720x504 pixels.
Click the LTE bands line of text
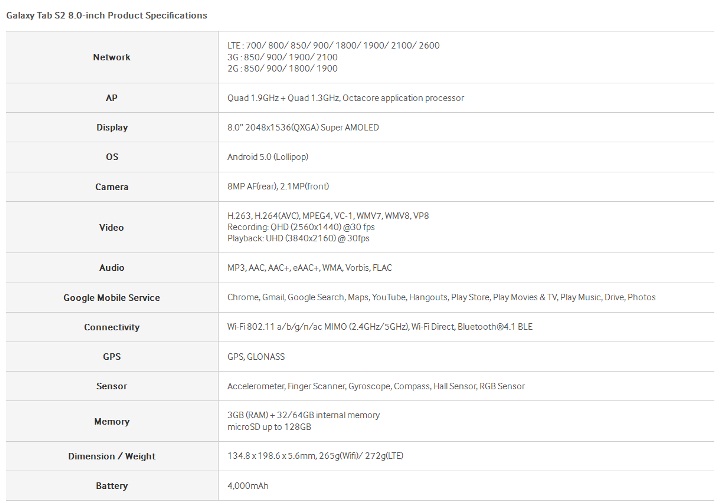click(x=333, y=45)
